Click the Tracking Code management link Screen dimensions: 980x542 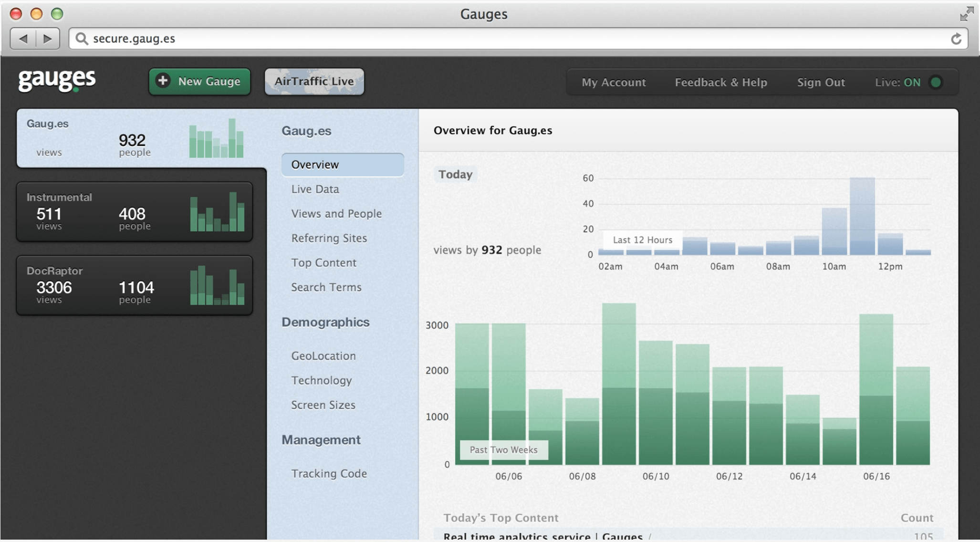329,473
